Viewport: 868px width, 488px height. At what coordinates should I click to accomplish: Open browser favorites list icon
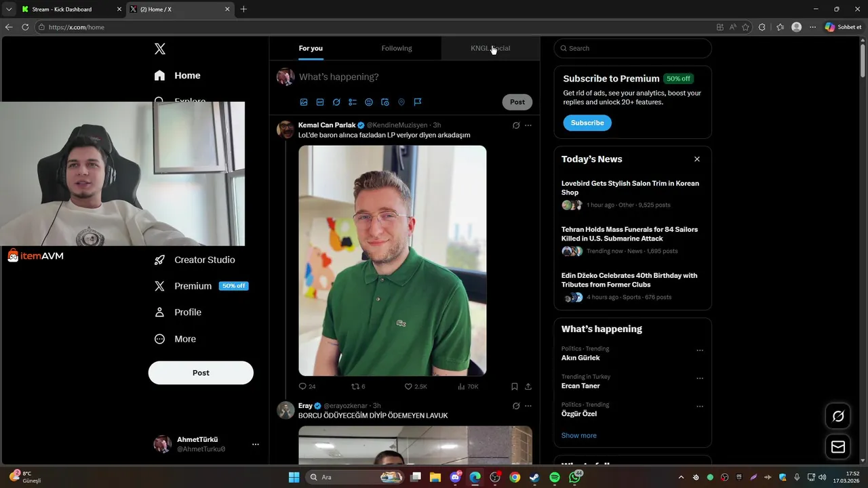781,27
